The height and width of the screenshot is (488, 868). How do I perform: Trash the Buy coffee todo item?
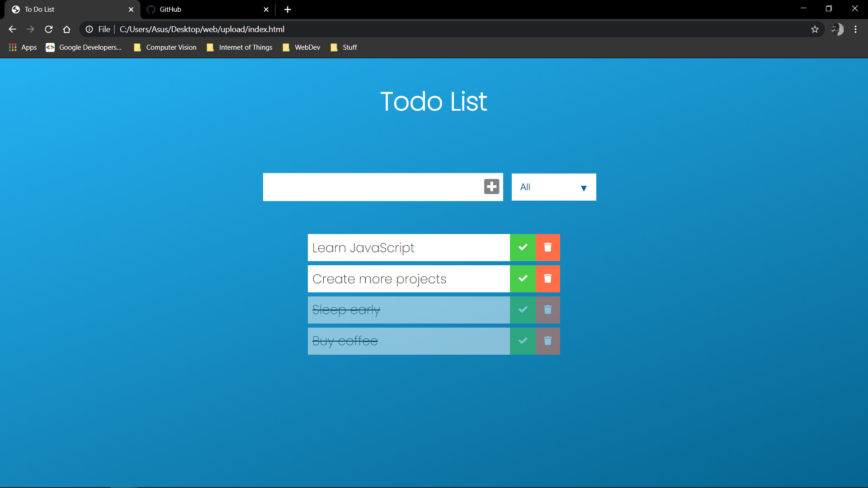(x=547, y=341)
